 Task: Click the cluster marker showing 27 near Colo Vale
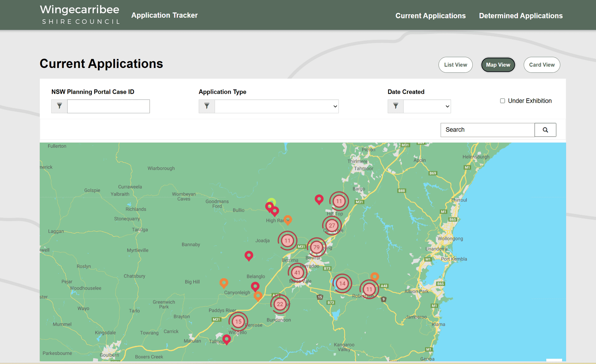point(332,225)
